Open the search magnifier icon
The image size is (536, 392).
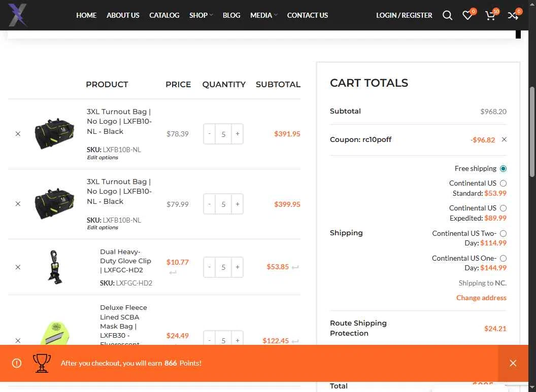pos(447,15)
